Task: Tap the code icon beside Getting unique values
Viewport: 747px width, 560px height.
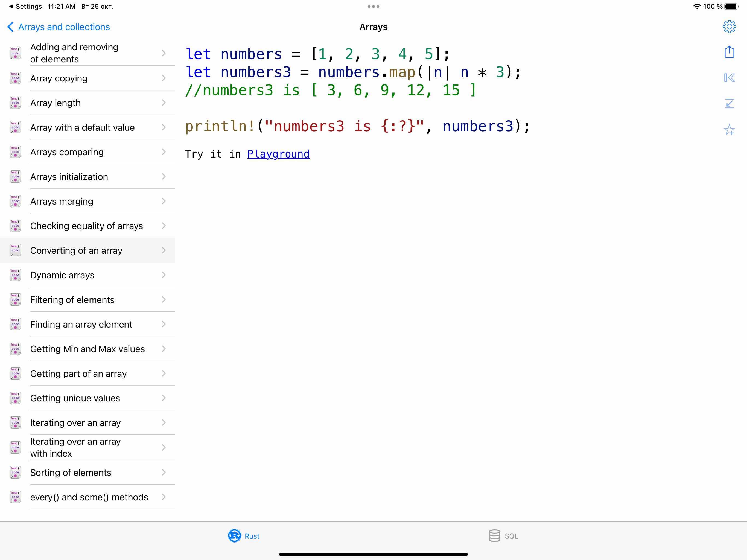Action: coord(15,398)
